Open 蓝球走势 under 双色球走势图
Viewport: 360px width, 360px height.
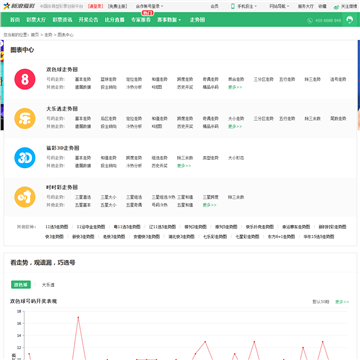point(109,79)
